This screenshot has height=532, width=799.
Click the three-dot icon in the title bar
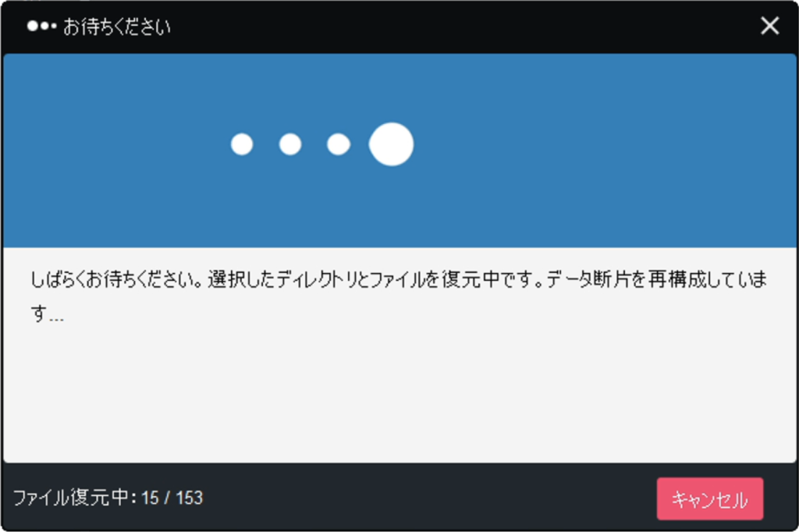coord(42,26)
